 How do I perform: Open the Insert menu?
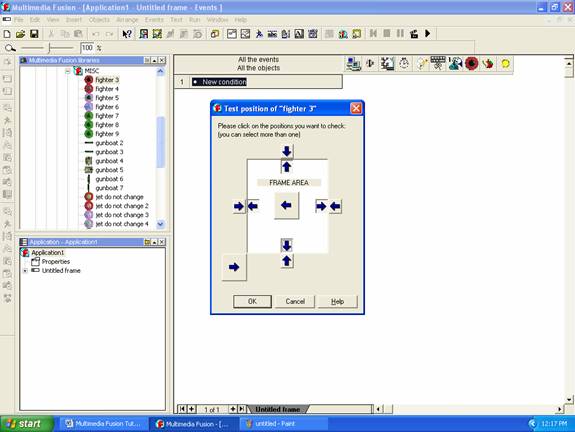click(74, 20)
